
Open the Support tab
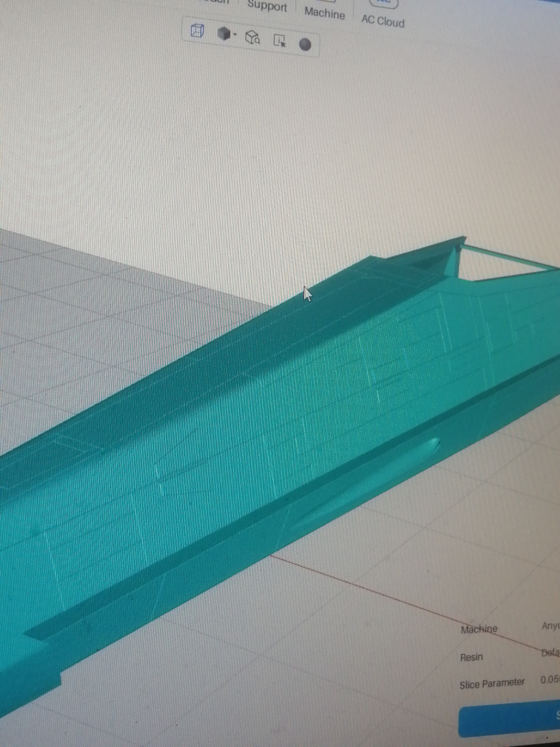267,6
